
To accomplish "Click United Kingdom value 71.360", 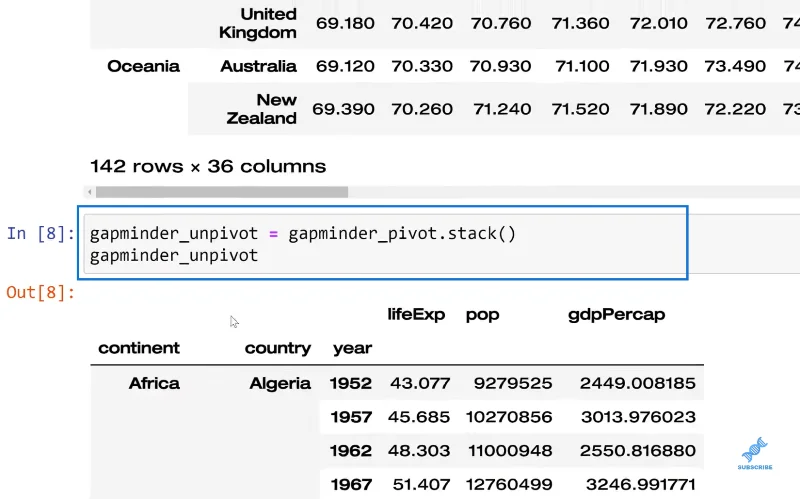I will (580, 23).
